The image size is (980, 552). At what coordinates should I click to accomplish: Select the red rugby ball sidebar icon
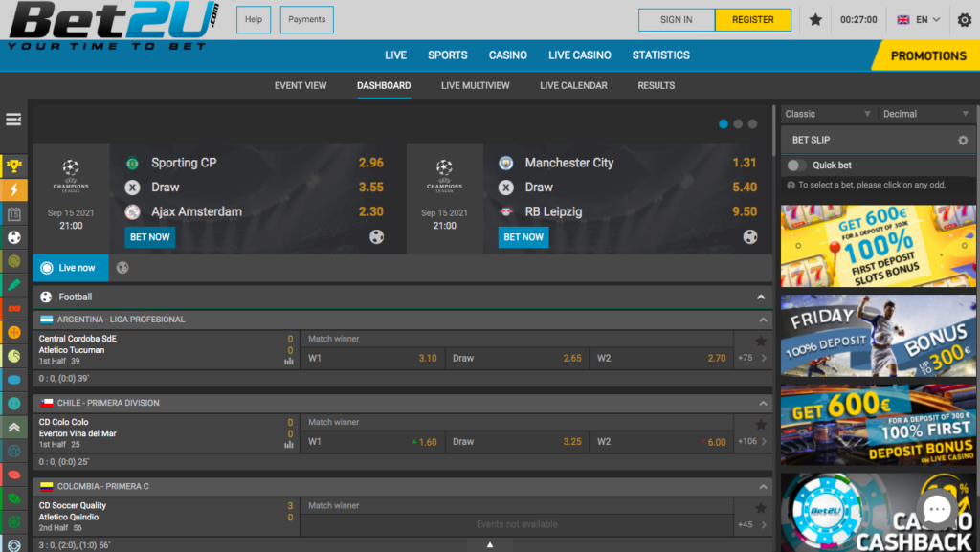pos(13,475)
